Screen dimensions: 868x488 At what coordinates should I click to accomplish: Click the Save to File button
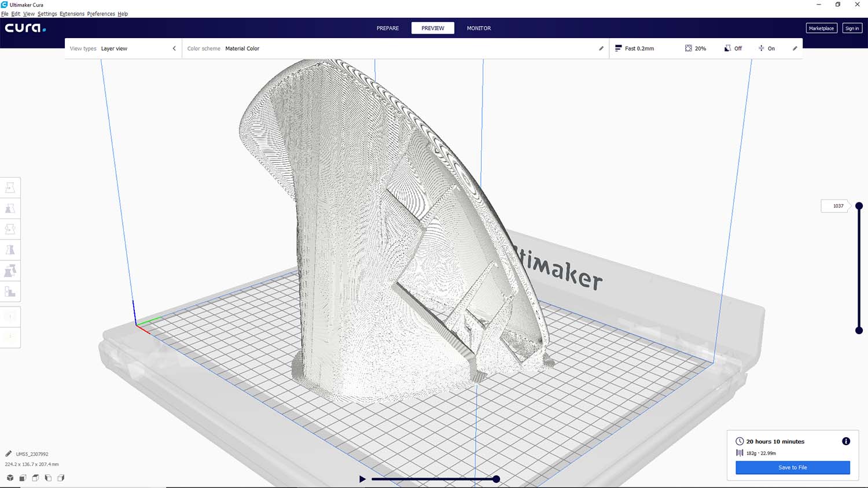[x=792, y=467]
